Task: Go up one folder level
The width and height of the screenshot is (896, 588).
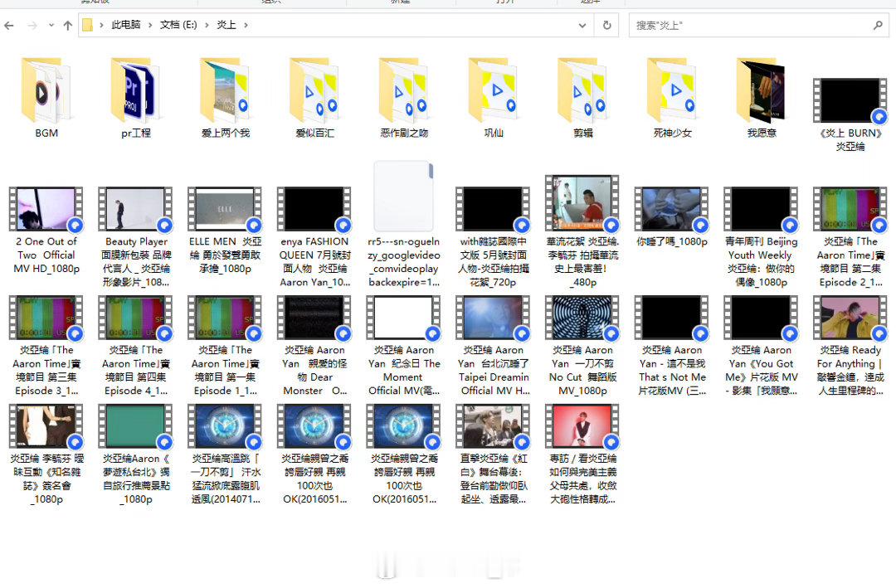Action: coord(67,25)
